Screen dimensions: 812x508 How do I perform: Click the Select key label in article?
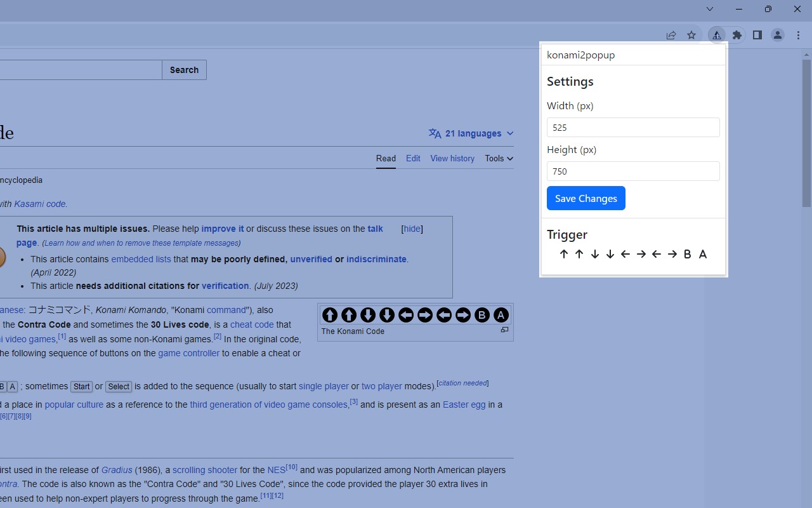(x=119, y=386)
